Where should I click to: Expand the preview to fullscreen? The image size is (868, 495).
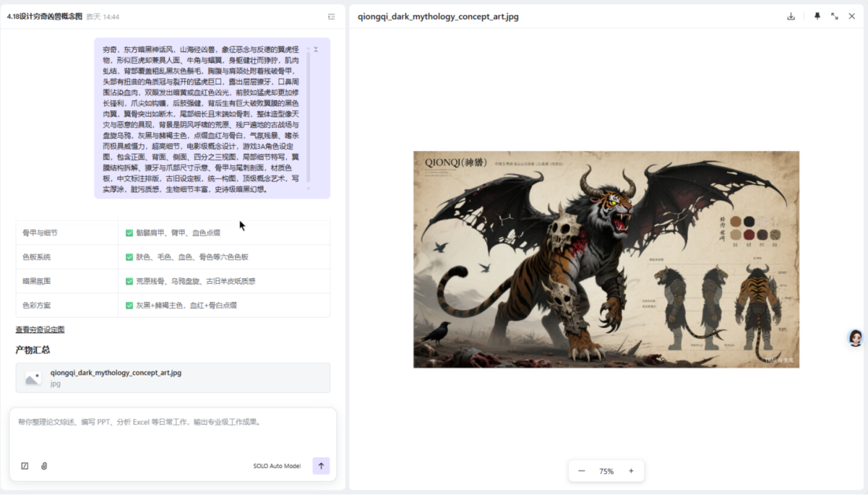[835, 17]
